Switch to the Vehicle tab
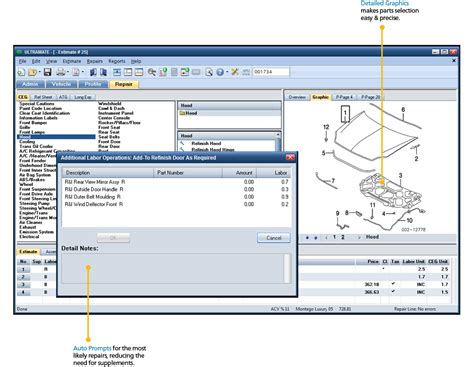 point(61,84)
